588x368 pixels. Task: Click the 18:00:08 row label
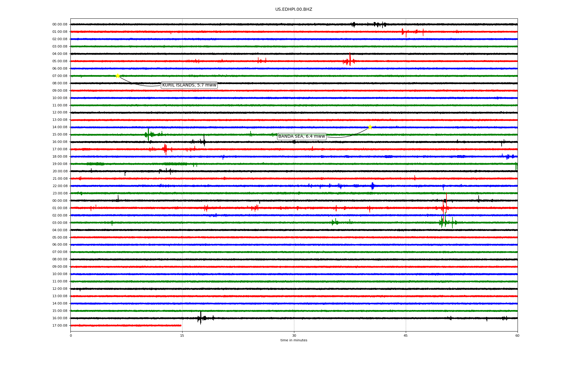point(60,156)
